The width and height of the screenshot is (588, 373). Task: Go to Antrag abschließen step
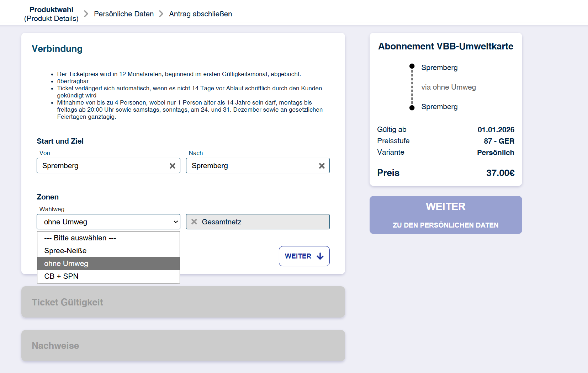pos(200,14)
